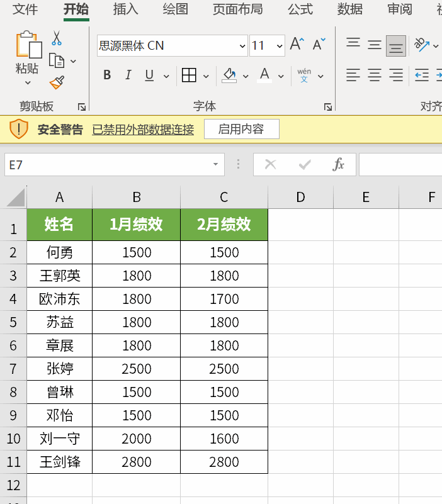Click the Cut scissors icon

coord(57,38)
